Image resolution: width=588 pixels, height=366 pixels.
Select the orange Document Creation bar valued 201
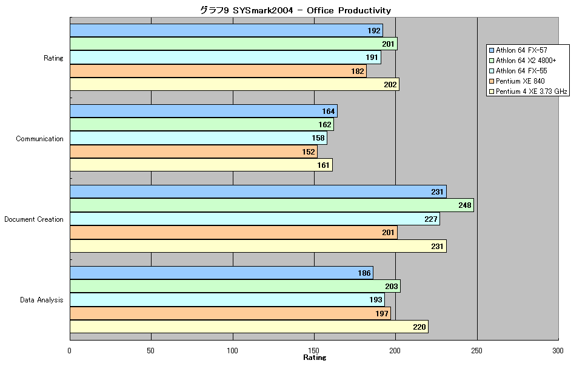pos(233,233)
